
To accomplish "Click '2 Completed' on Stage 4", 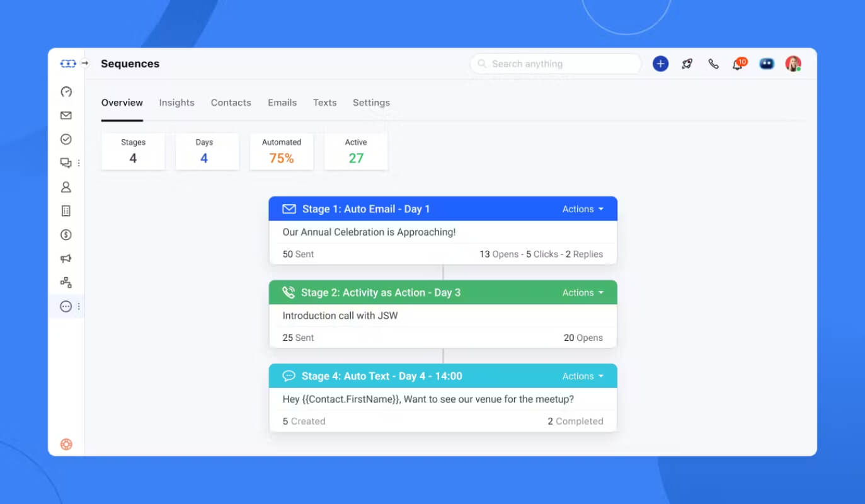I will [x=575, y=421].
